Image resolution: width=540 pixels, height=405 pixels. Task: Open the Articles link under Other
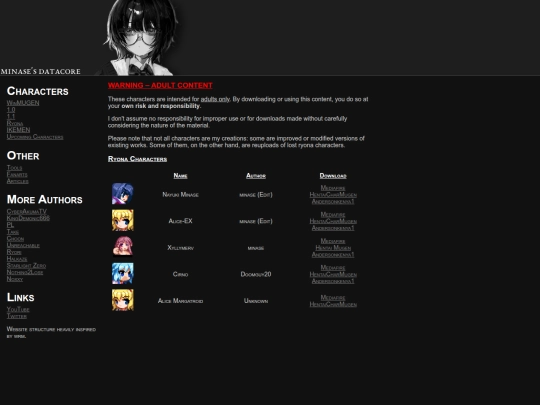(18, 181)
